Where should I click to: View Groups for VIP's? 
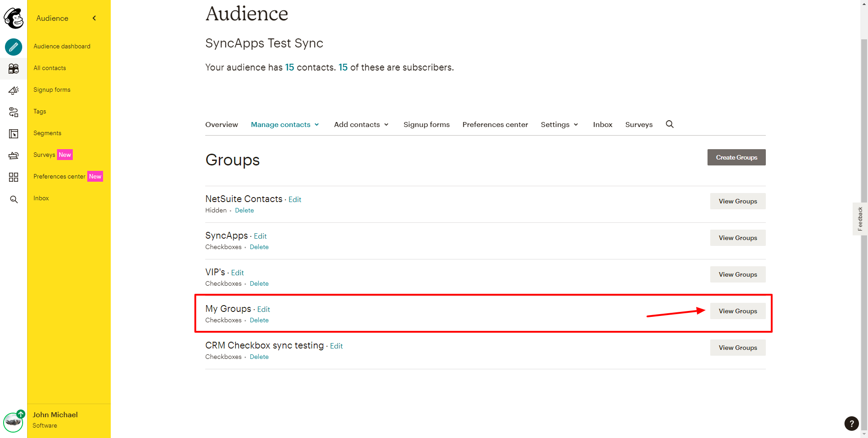(x=738, y=274)
